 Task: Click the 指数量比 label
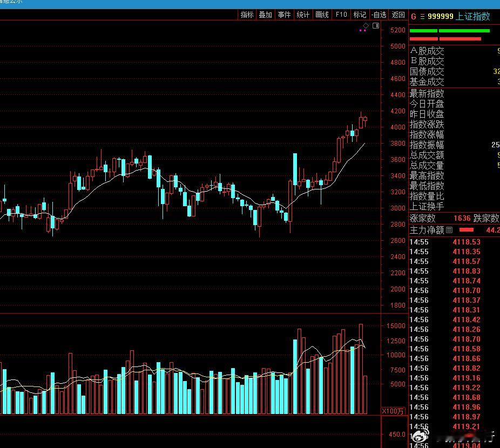[427, 196]
